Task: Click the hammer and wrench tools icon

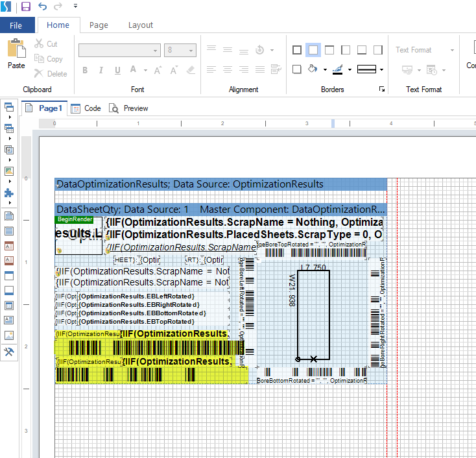Action: click(x=8, y=352)
